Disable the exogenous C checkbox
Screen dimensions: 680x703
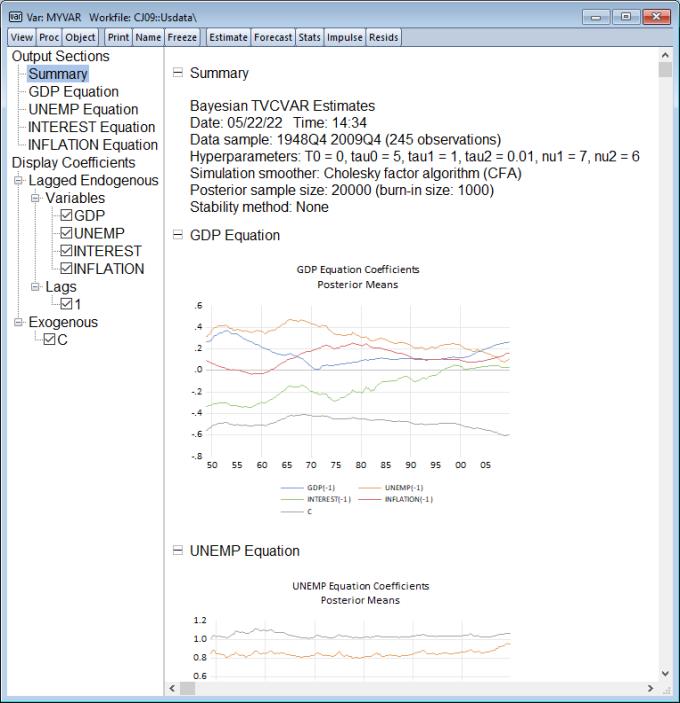(x=50, y=340)
